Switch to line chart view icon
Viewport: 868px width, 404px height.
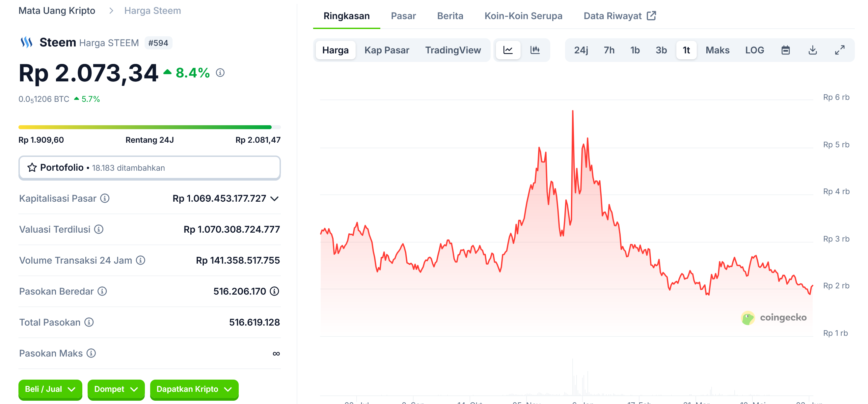(508, 50)
